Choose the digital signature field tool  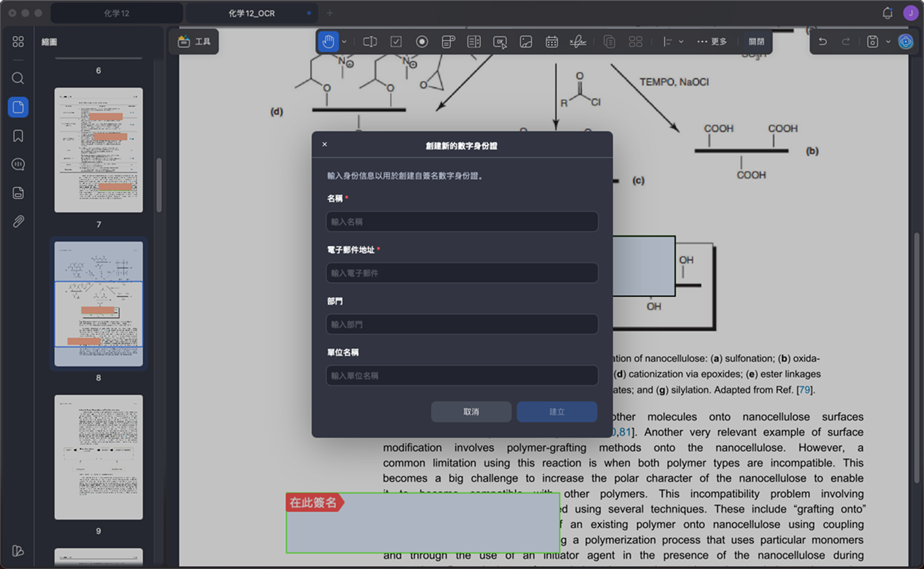(578, 42)
